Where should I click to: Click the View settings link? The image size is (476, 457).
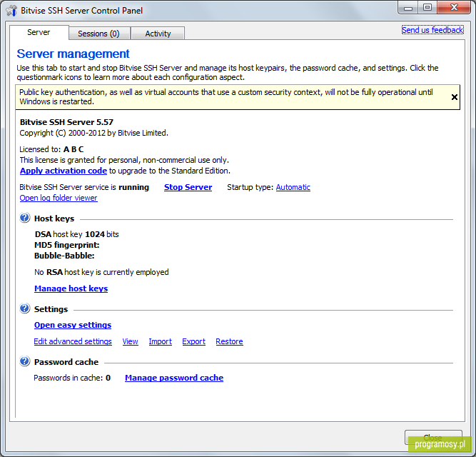tap(130, 341)
